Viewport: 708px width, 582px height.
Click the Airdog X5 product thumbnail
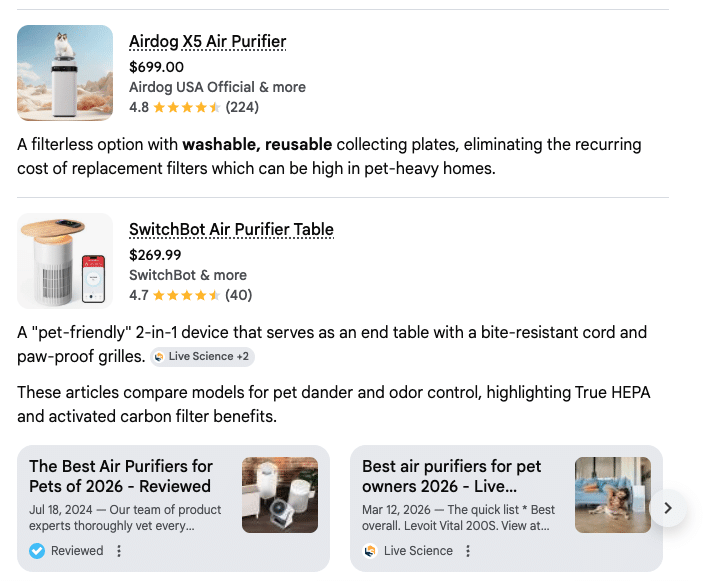point(65,73)
